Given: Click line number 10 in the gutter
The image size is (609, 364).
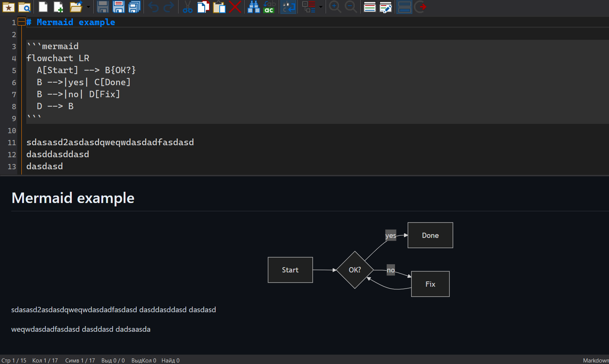Looking at the screenshot, I should tap(12, 131).
